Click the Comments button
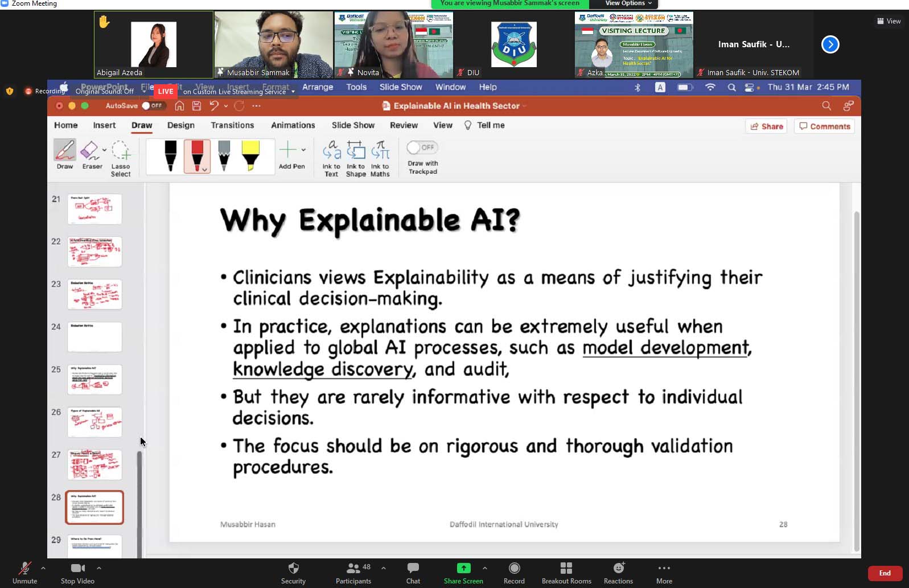 (x=825, y=126)
